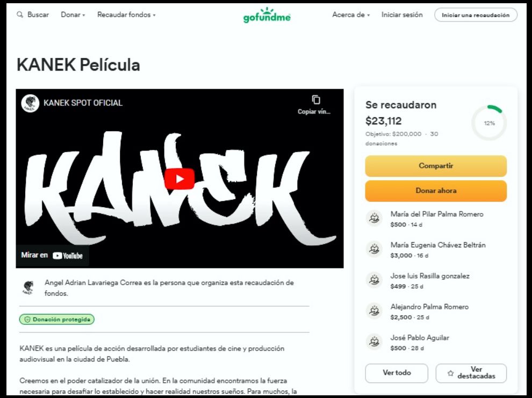Click José Pablo Aguilar's donor icon

[x=373, y=342]
